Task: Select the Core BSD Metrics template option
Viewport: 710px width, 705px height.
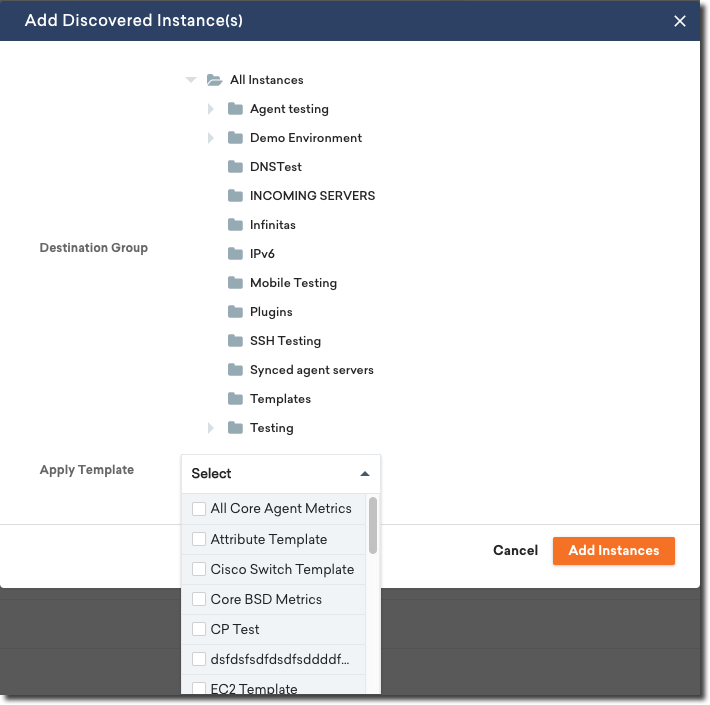Action: [x=266, y=599]
